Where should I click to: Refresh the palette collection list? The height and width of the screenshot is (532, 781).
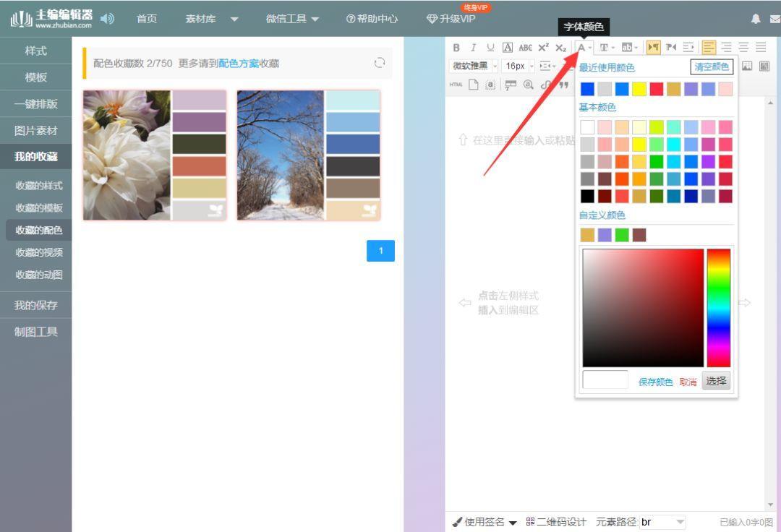click(380, 63)
